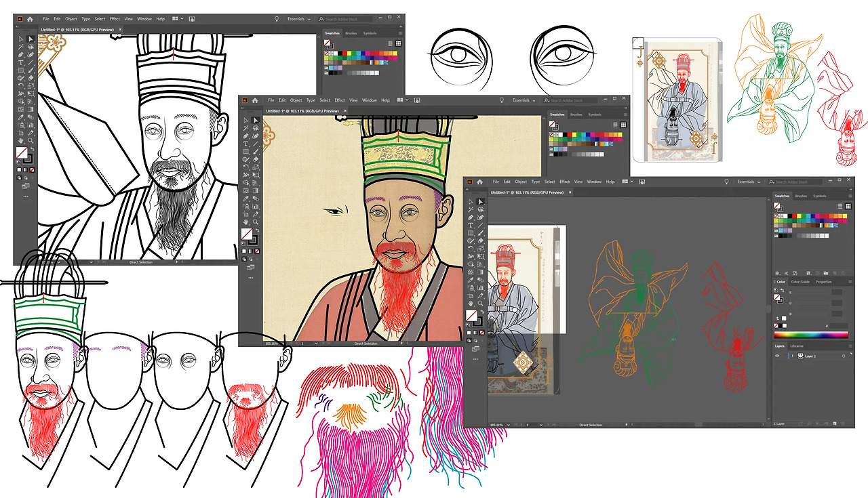Enable Swatches list view in colored portrait window
The height and width of the screenshot is (498, 868).
pyautogui.click(x=616, y=125)
